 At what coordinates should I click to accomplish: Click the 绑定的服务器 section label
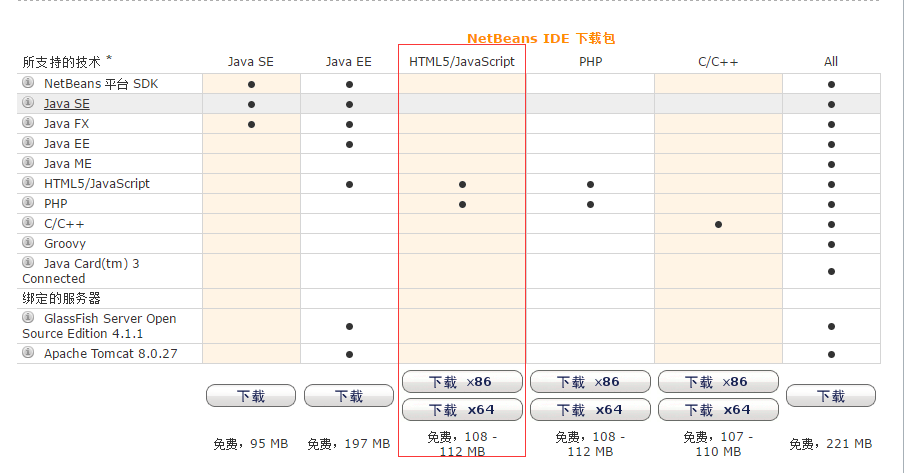tap(61, 298)
